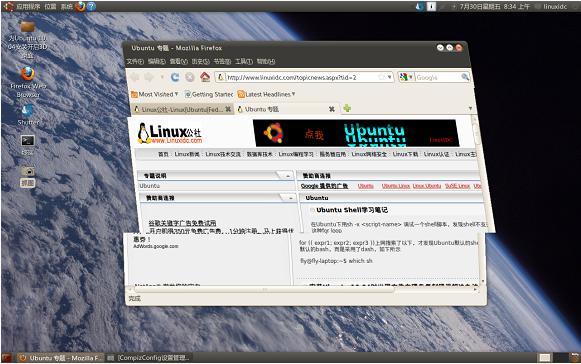Bookmark this page with the star icon

(x=382, y=77)
